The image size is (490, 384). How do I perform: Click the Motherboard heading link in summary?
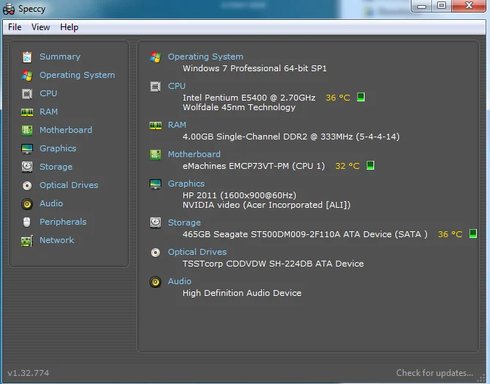[194, 154]
